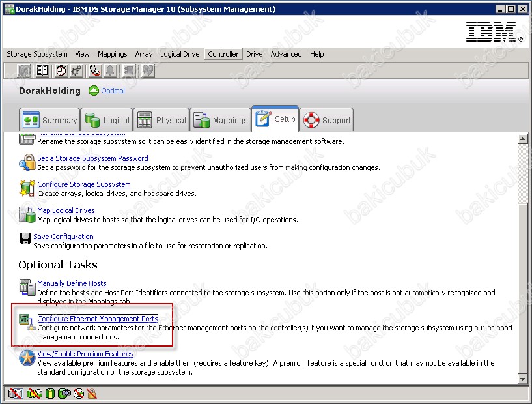The width and height of the screenshot is (532, 404).
Task: Click the DorakHolding subsystem name
Action: 50,91
